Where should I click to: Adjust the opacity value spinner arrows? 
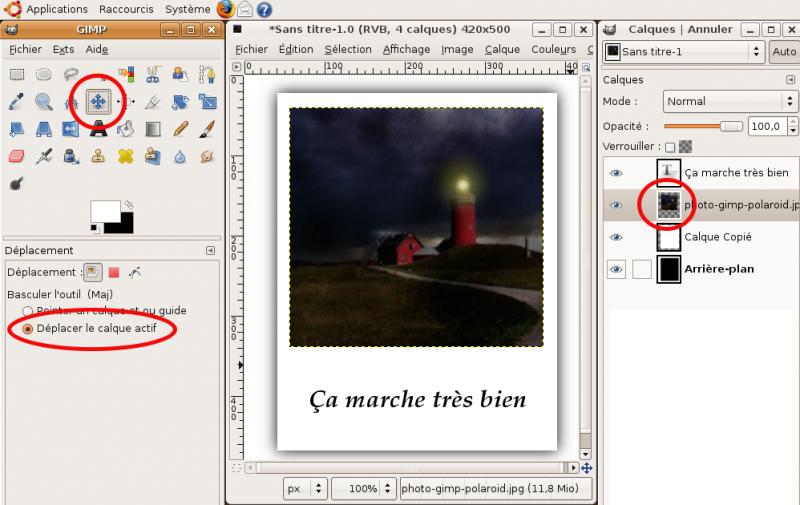click(792, 126)
